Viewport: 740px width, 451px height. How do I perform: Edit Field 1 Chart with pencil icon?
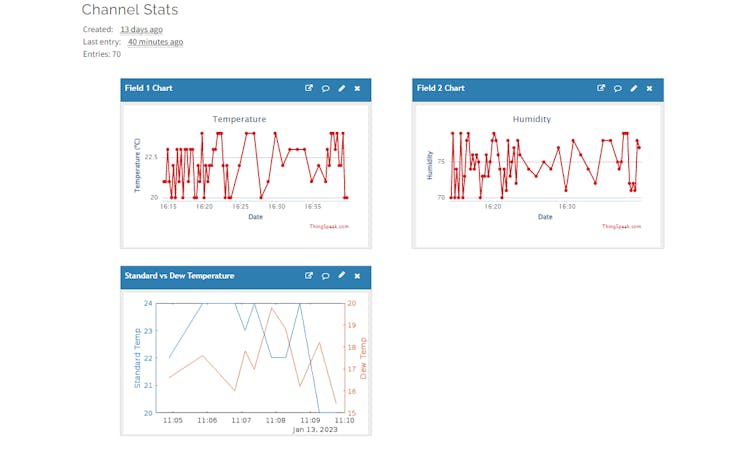(342, 88)
